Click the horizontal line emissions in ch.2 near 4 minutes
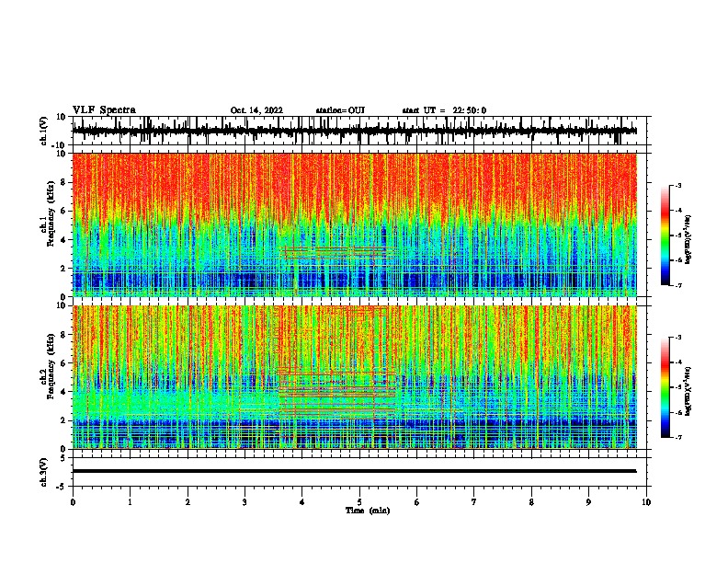Image resolution: width=728 pixels, height=563 pixels. point(337,393)
